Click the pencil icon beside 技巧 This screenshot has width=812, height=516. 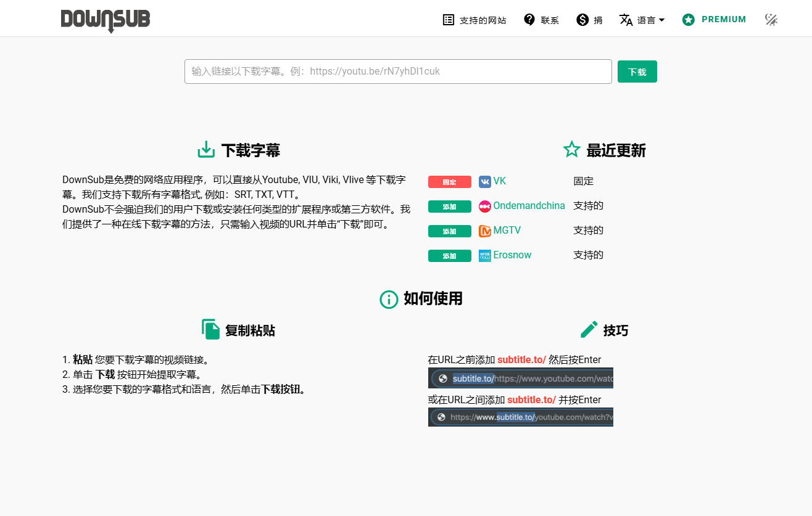pos(589,330)
